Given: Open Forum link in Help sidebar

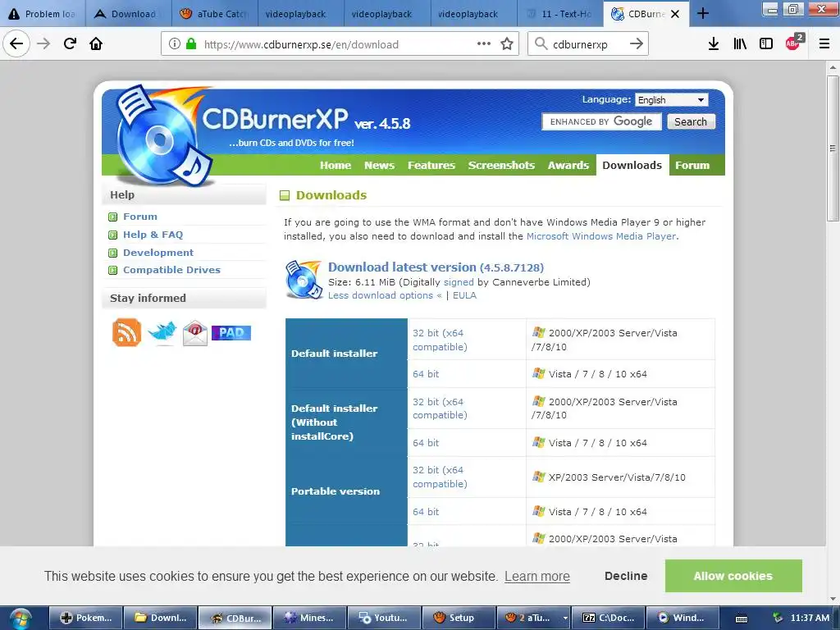Looking at the screenshot, I should 140,217.
